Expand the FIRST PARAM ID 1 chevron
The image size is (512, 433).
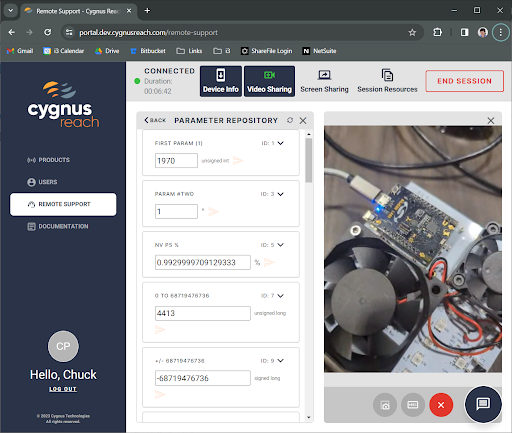point(281,143)
